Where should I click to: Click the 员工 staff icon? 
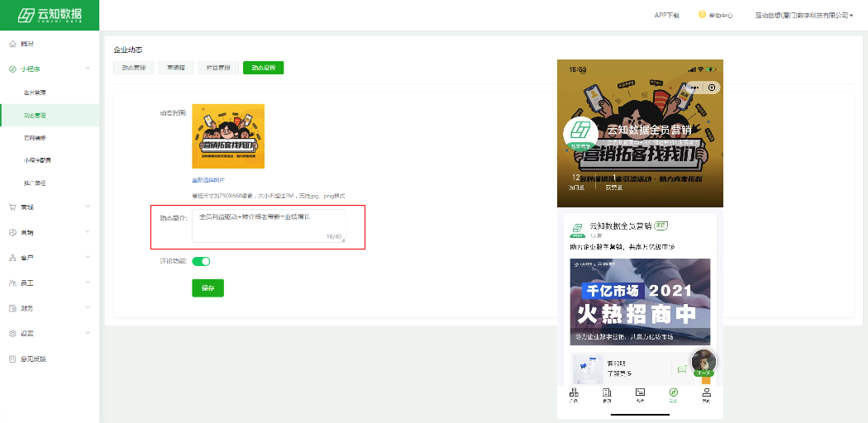pos(12,283)
